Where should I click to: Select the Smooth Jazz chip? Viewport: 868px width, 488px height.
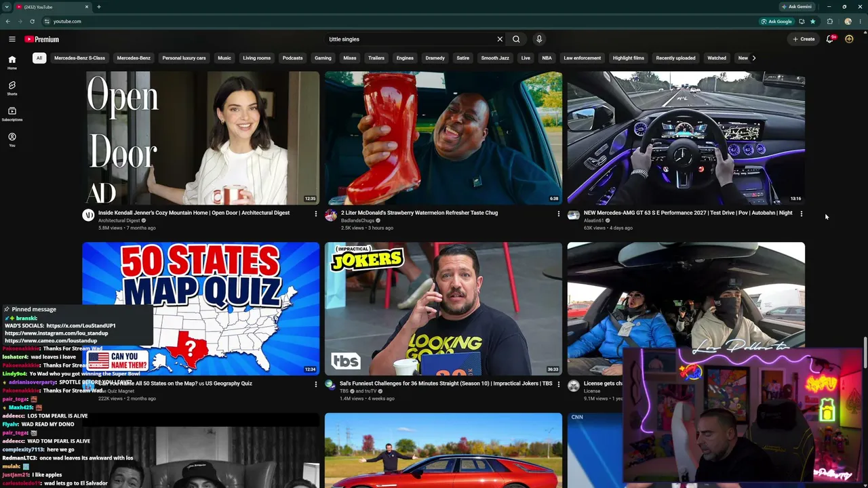pos(495,58)
